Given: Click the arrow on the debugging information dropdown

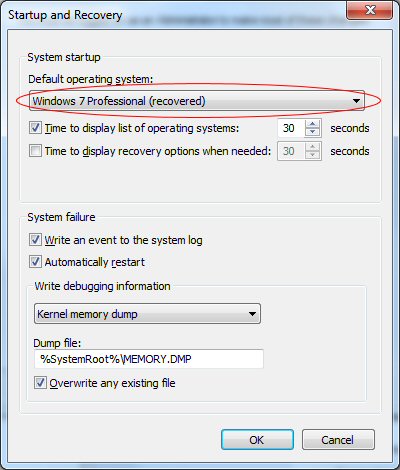Looking at the screenshot, I should (252, 314).
